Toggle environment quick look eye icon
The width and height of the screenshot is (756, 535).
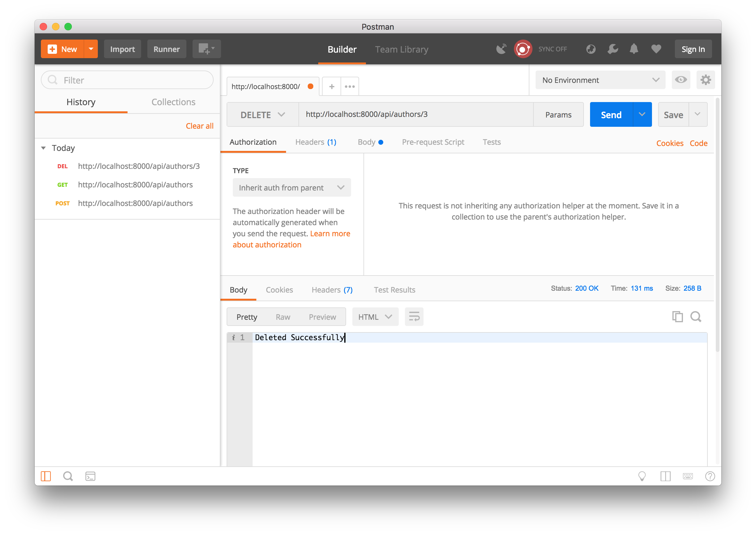[x=680, y=80]
